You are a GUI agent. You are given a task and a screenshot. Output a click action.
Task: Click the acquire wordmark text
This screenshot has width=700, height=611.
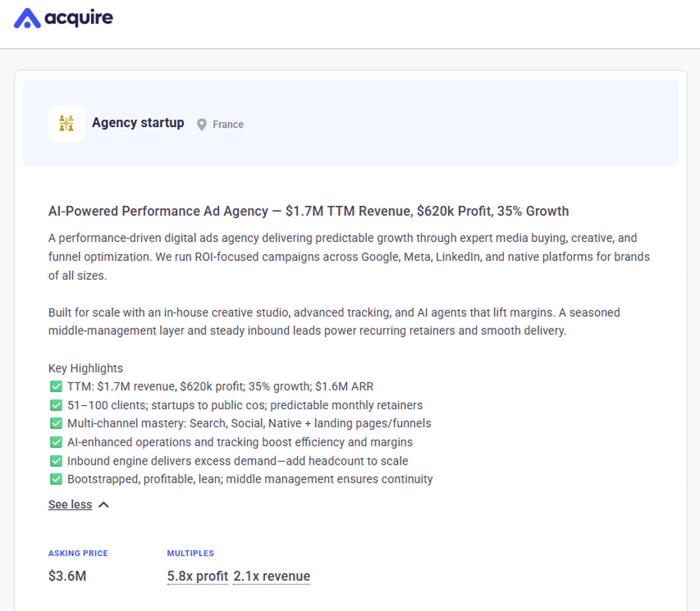79,18
